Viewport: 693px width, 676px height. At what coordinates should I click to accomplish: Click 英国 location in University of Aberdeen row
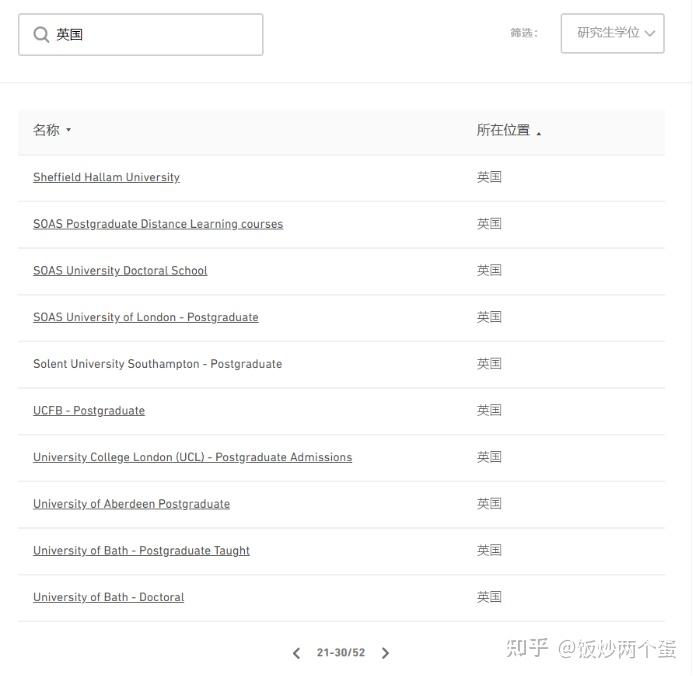tap(489, 504)
